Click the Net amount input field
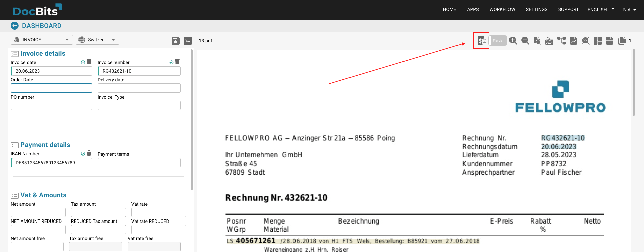This screenshot has height=252, width=644. coord(38,212)
